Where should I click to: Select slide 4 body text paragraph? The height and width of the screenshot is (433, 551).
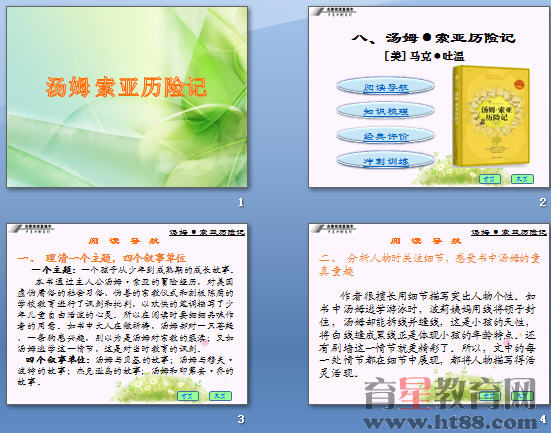click(427, 334)
